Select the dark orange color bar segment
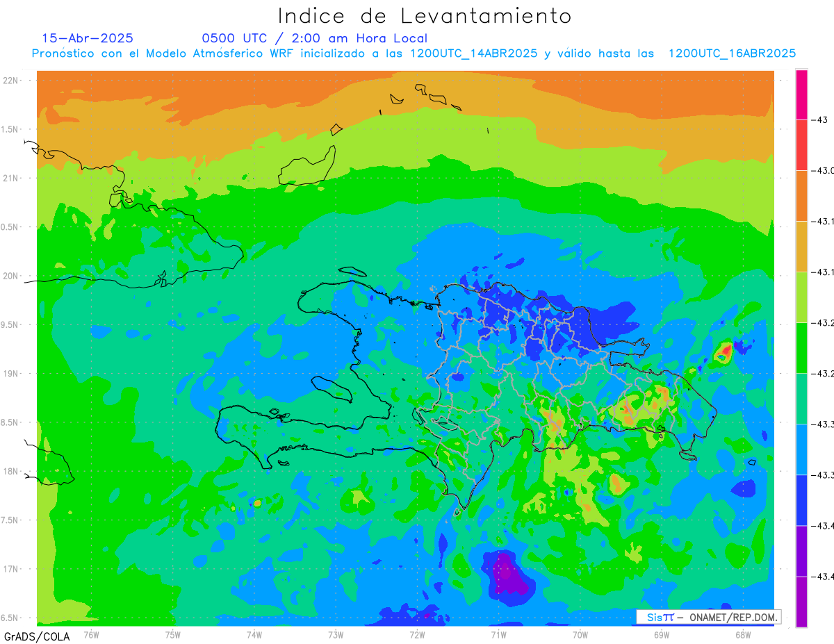This screenshot has height=644, width=834. coord(801,196)
